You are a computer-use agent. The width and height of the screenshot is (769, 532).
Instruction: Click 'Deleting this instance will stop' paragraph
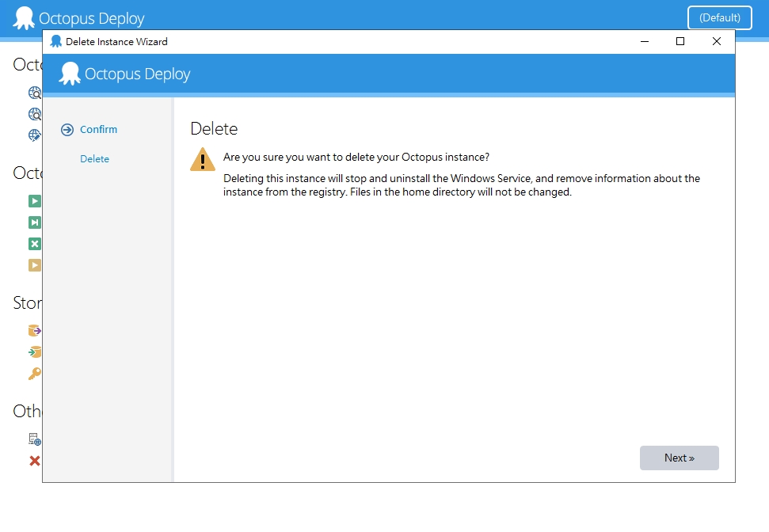(462, 184)
